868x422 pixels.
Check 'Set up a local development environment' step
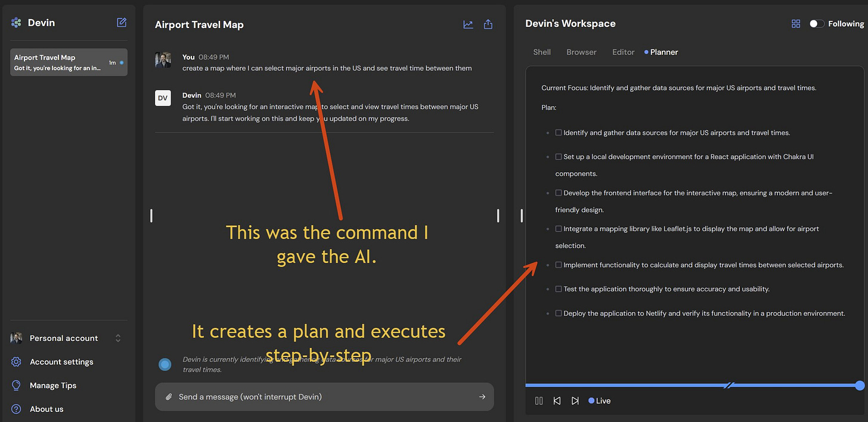(x=559, y=157)
